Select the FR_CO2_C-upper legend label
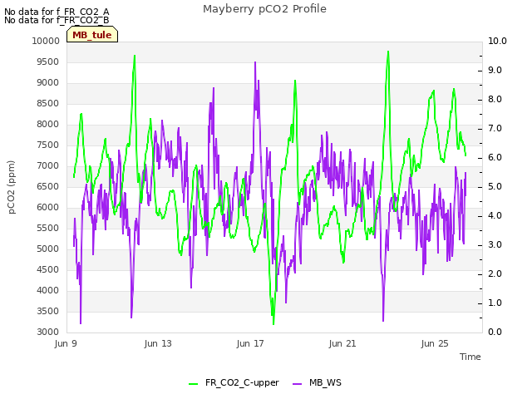The width and height of the screenshot is (532, 399). [x=242, y=382]
